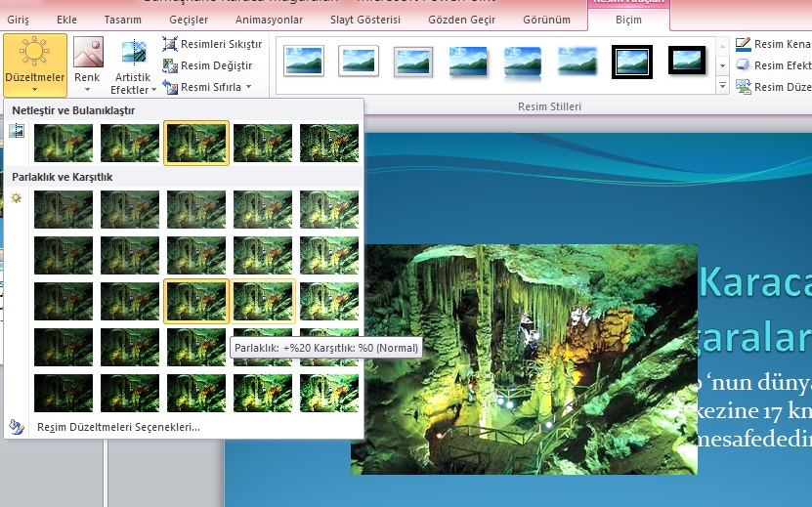Select the Biçim tab
This screenshot has height=507, width=812.
coord(628,20)
